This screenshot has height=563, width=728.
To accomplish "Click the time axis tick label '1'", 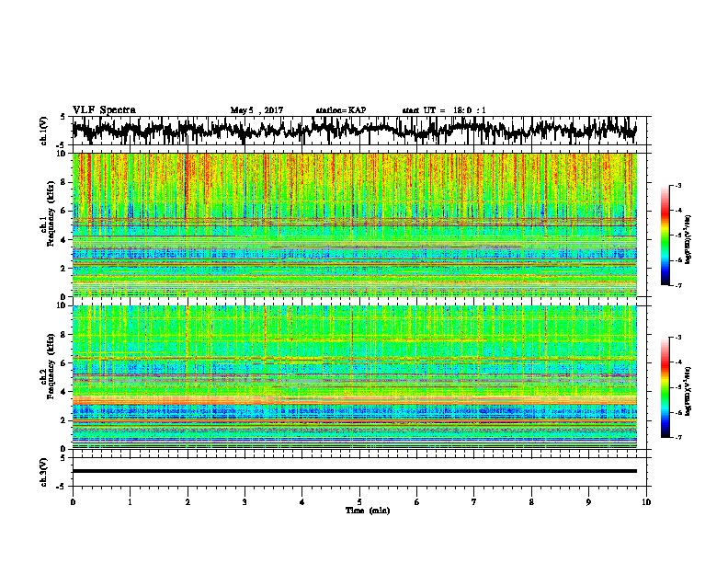I will (x=130, y=501).
